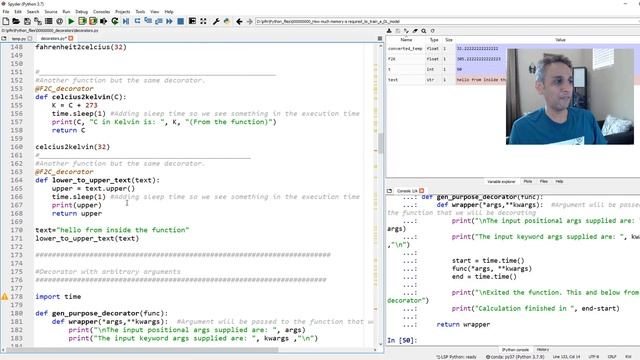Click debugger Continue execution icon
The image size is (640, 360).
169,21
